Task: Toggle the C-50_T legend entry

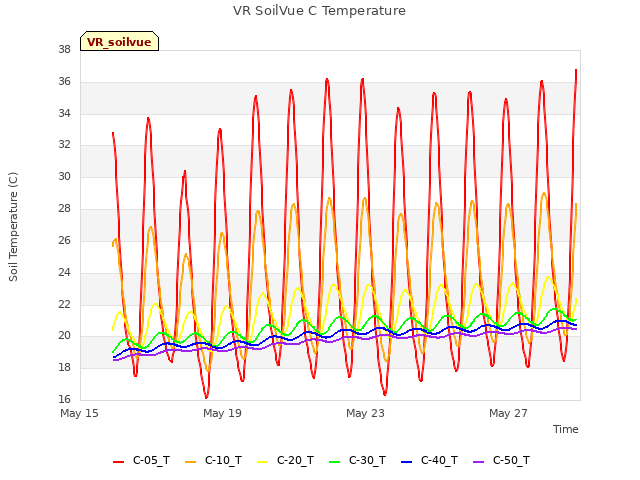Action: pyautogui.click(x=501, y=460)
